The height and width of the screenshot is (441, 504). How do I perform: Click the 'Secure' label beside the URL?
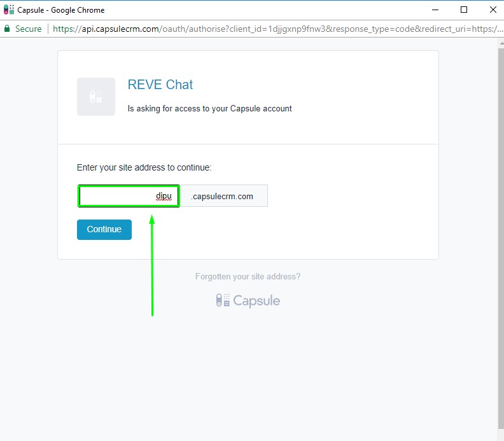(x=28, y=29)
